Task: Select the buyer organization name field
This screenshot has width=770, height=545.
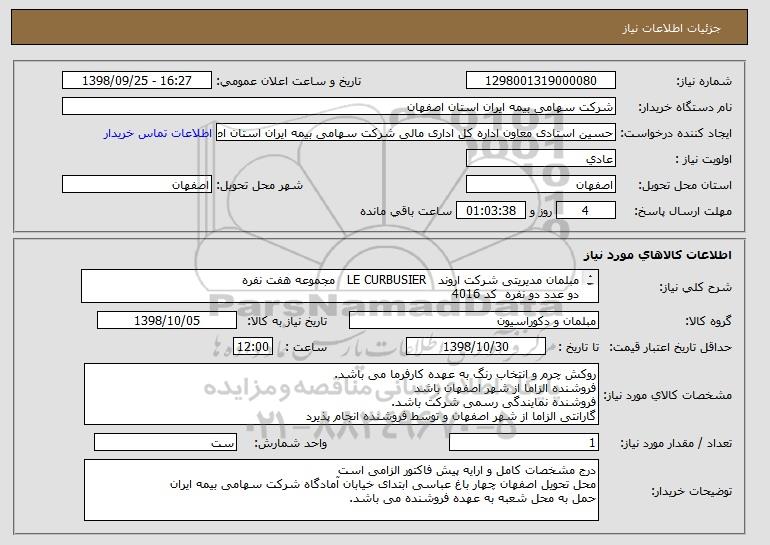Action: click(x=339, y=107)
